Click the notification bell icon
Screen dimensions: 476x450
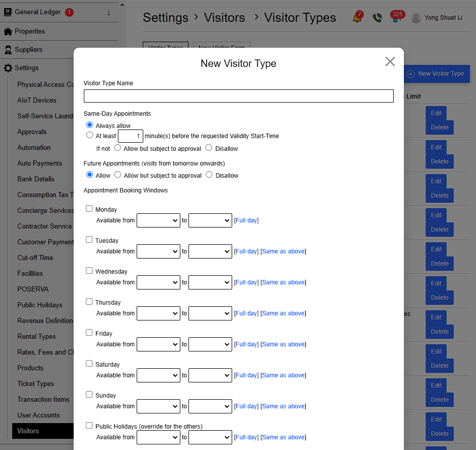[x=357, y=18]
